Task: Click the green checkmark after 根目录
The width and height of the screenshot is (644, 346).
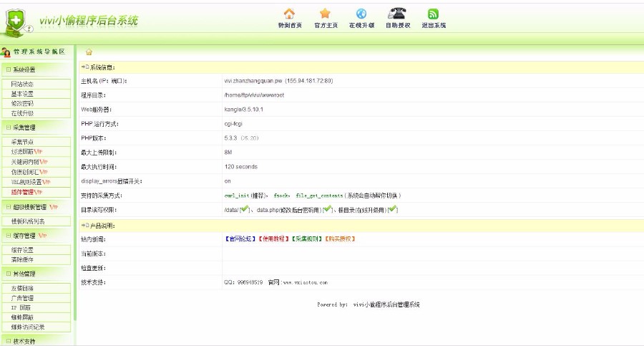Action: [393, 209]
